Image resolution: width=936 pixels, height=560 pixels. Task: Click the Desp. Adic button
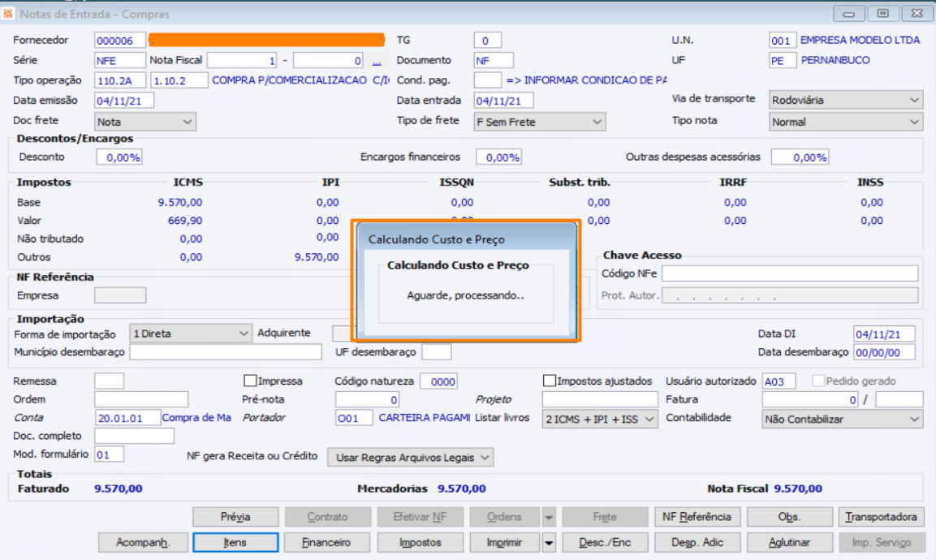(697, 543)
